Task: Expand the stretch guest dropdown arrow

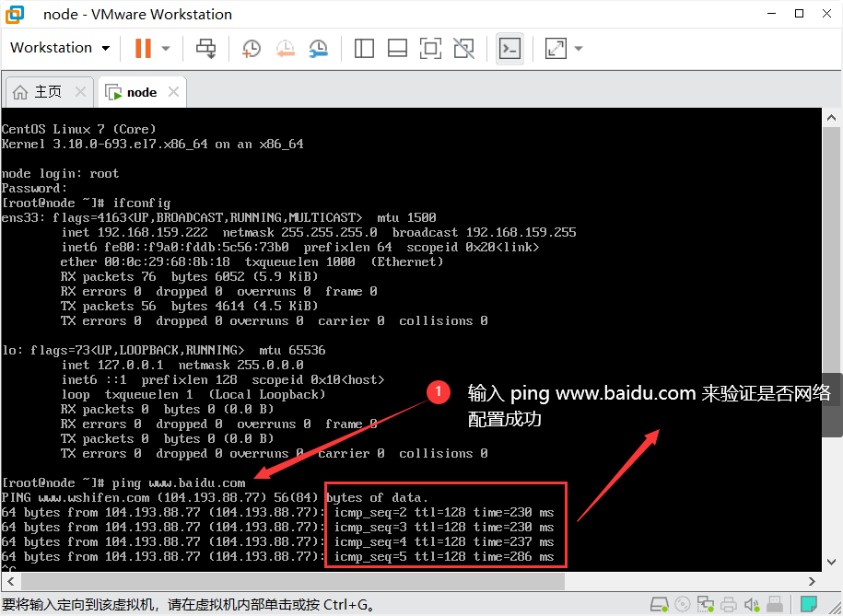Action: (579, 49)
